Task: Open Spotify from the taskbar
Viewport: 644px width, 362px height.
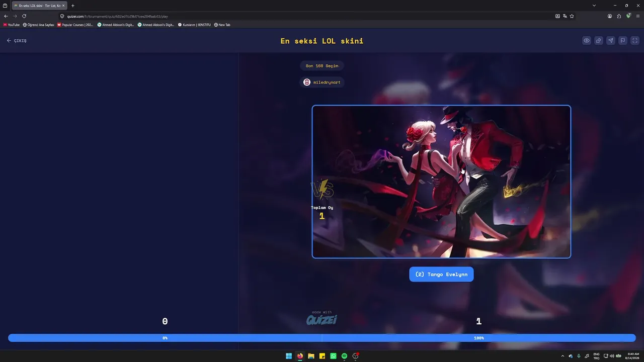Action: click(x=345, y=356)
